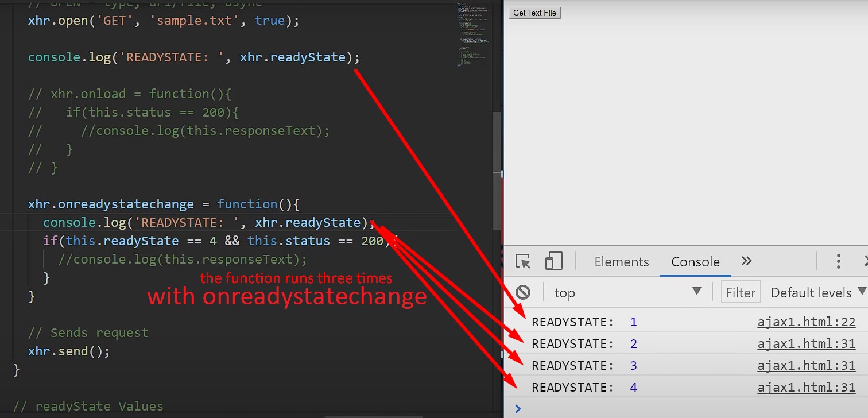Viewport: 868px width, 418px height.
Task: Click the Get Text File button
Action: 534,13
